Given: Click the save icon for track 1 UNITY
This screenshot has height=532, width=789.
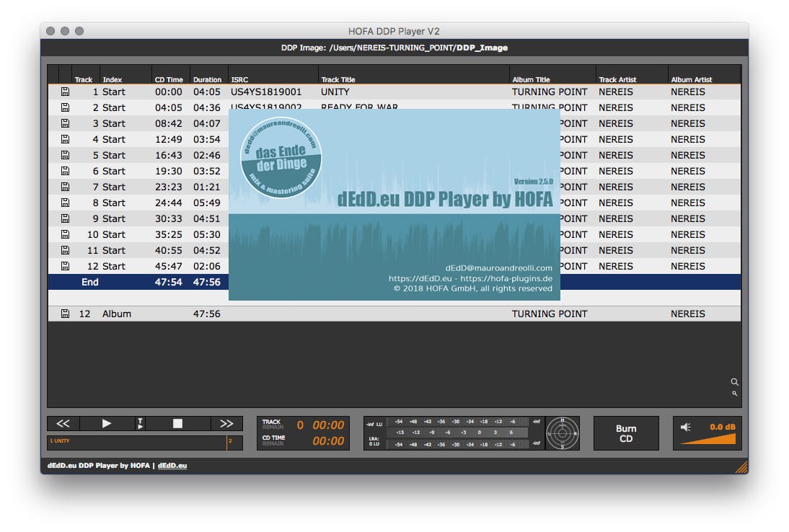Looking at the screenshot, I should 65,92.
